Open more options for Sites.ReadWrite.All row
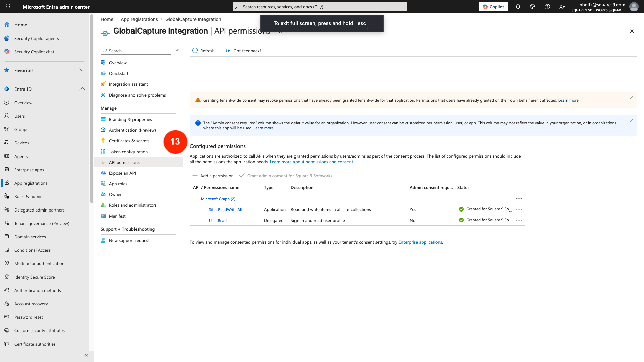This screenshot has height=362, width=644. (x=519, y=209)
